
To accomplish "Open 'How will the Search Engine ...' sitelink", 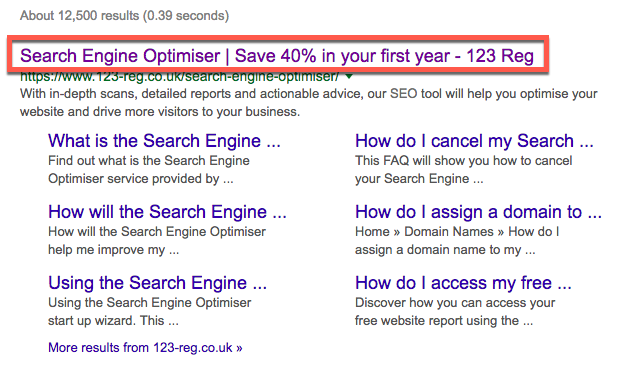I will pyautogui.click(x=167, y=212).
